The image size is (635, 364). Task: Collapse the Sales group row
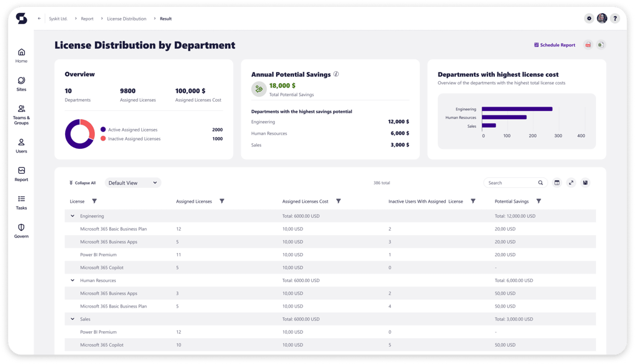tap(73, 319)
